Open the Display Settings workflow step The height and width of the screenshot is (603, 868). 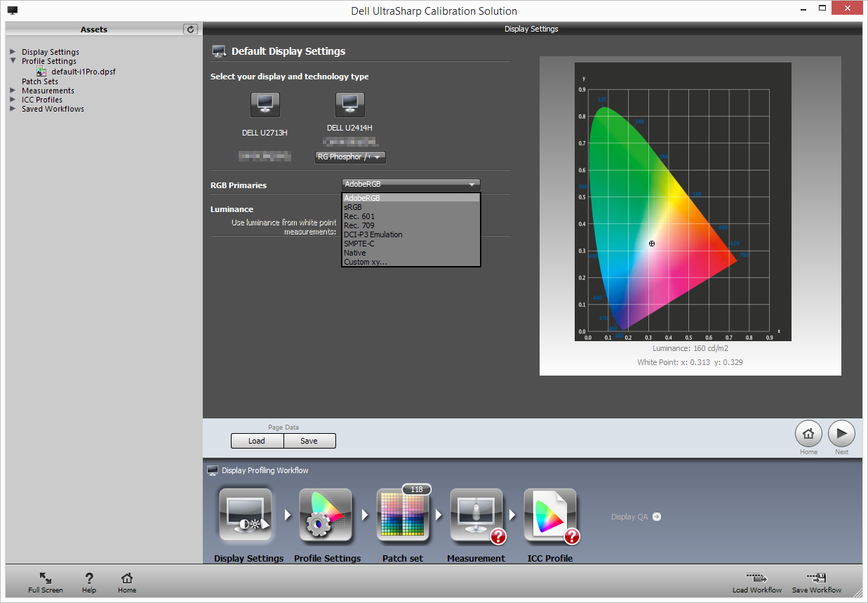246,516
